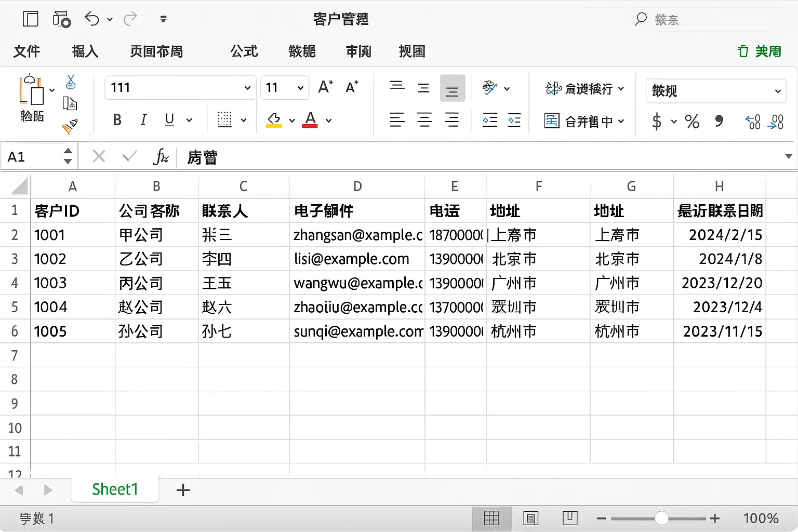This screenshot has height=532, width=798.
Task: Select cell containing lisi@example.com
Action: 357,259
